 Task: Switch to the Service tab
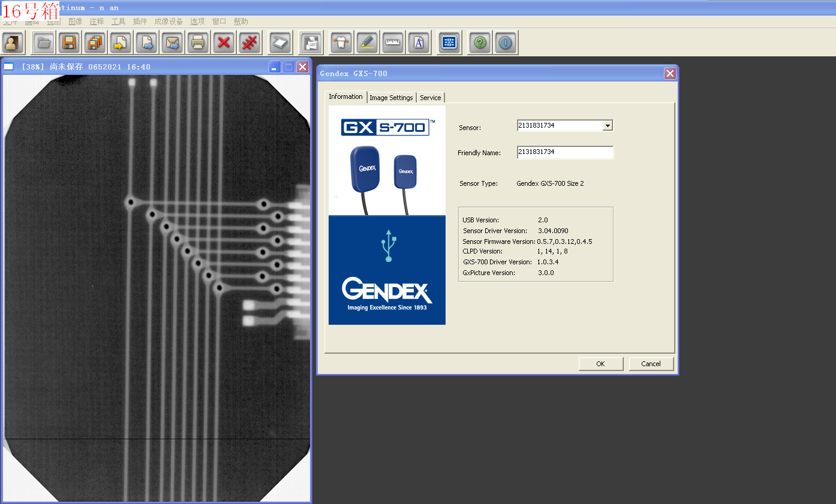click(x=430, y=98)
